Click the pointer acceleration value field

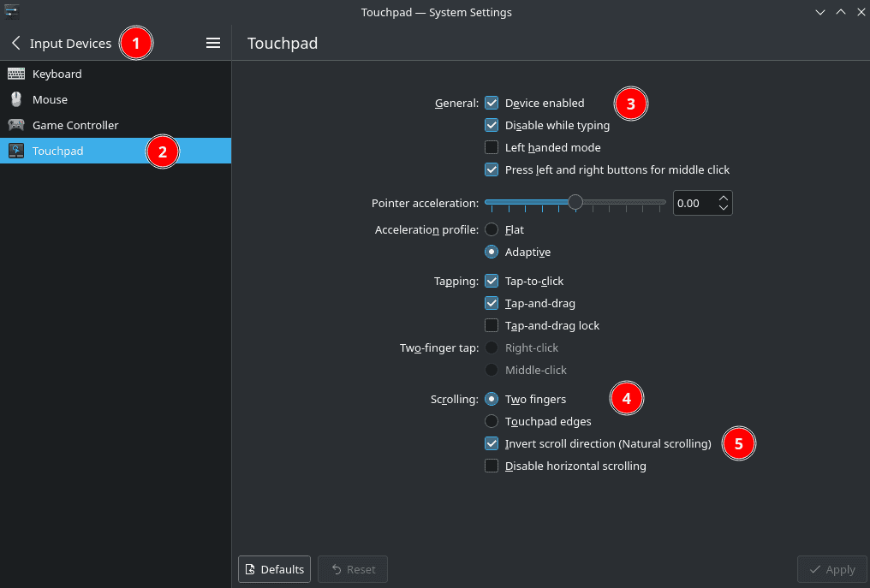694,203
